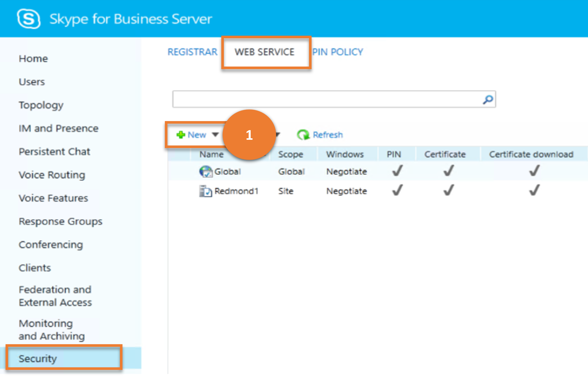This screenshot has height=376, width=588.
Task: Click the Skype for Business logo icon
Action: pyautogui.click(x=29, y=19)
